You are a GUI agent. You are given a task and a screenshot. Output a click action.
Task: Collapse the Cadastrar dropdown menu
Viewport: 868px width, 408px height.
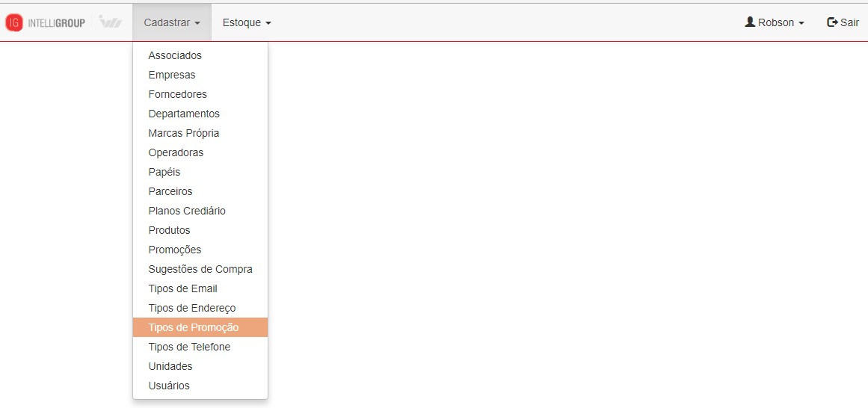[x=172, y=22]
